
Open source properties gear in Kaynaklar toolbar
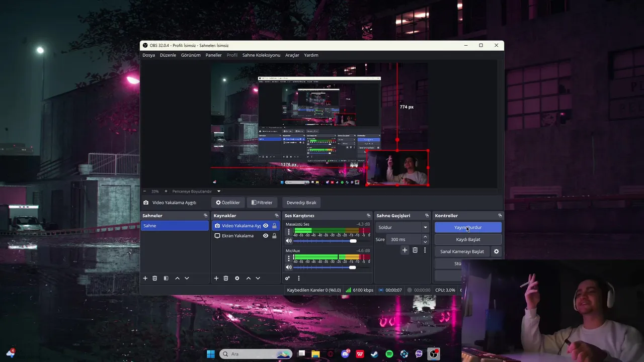[237, 278]
